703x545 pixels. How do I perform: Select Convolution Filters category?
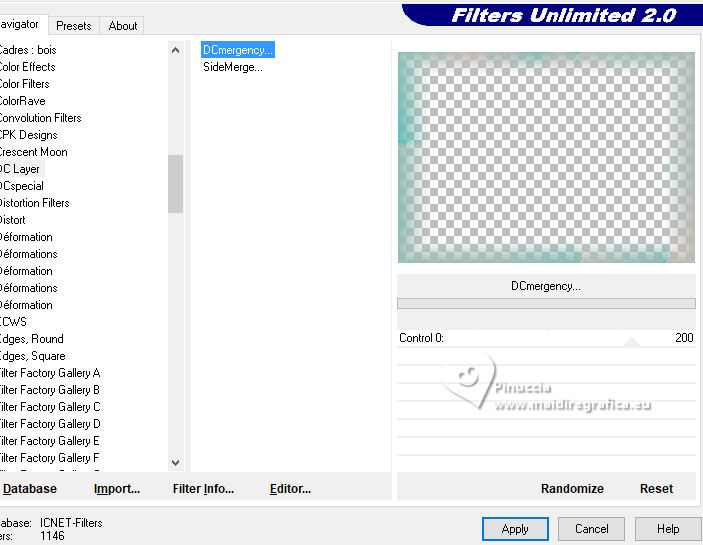[x=40, y=118]
